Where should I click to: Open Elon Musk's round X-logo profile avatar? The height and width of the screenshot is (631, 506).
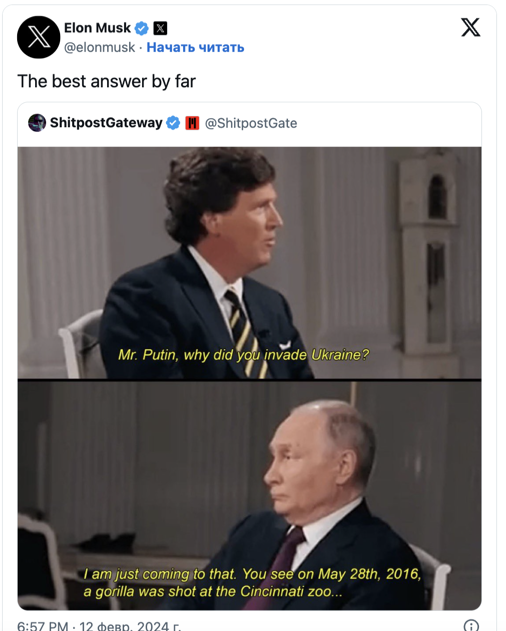[39, 37]
